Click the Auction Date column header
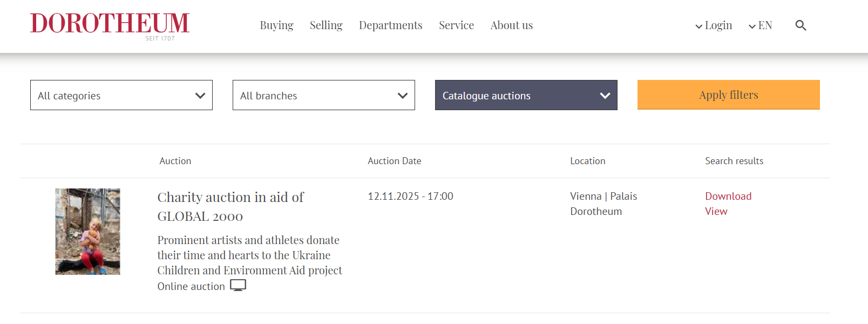868x324 pixels. [x=394, y=161]
